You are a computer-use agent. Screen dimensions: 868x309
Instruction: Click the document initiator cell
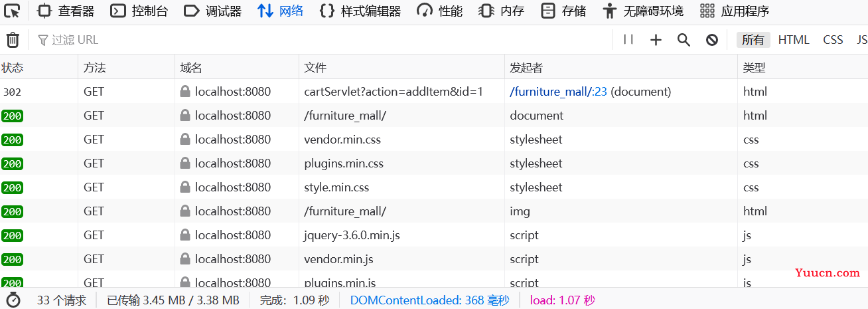pos(537,116)
